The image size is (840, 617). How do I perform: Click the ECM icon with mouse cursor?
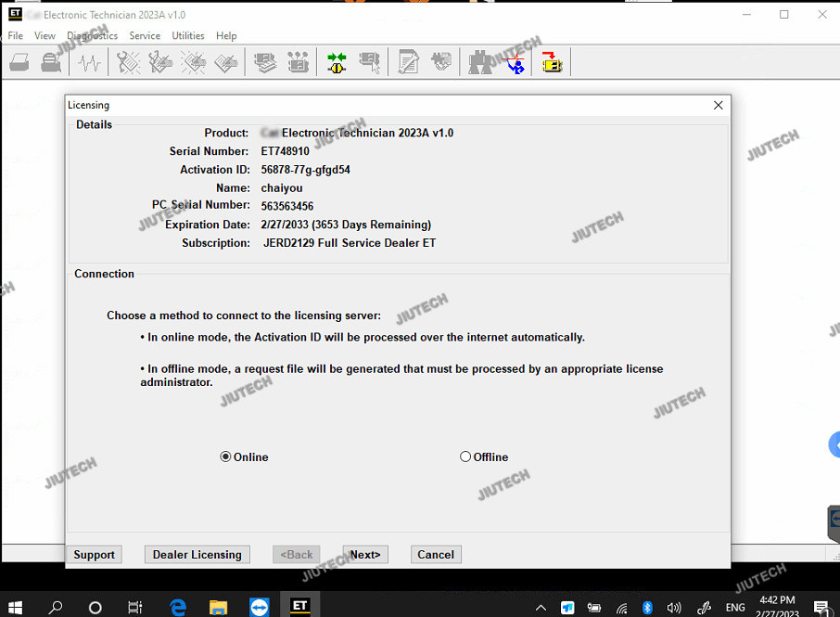[370, 63]
